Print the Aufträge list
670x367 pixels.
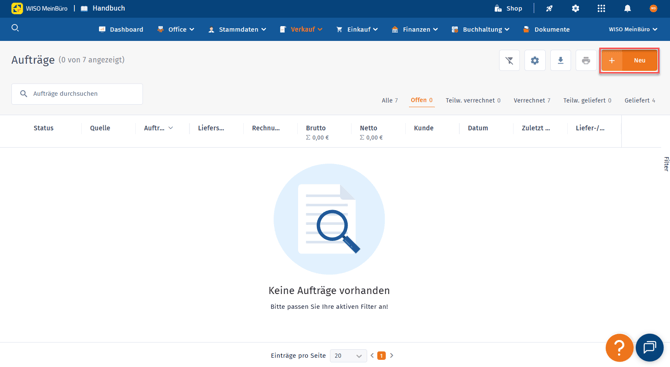(586, 61)
